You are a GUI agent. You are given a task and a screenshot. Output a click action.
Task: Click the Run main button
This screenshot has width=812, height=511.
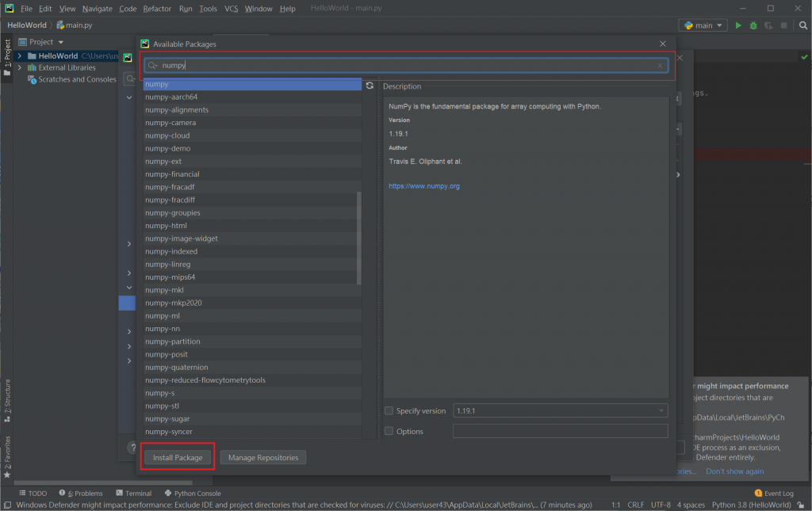tap(738, 25)
